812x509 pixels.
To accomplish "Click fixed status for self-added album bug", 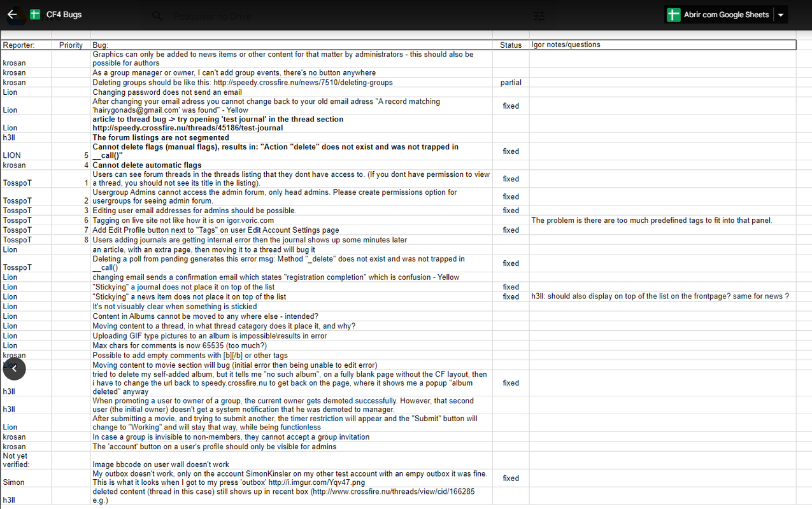I will 511,383.
